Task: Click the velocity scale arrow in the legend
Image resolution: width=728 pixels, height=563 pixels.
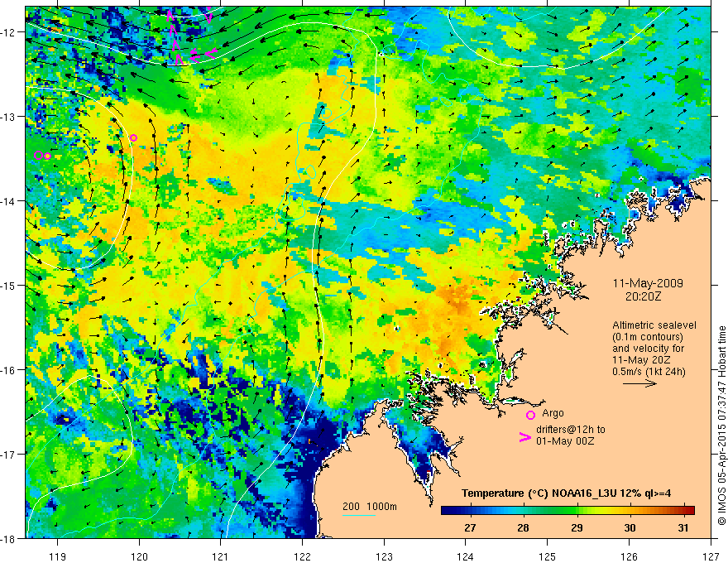Action: tap(639, 383)
